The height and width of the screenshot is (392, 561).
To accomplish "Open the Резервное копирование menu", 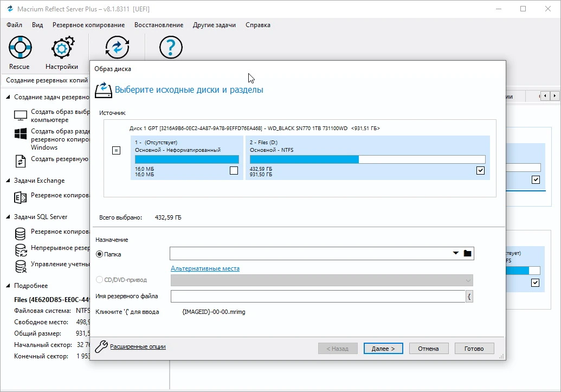I will 89,25.
